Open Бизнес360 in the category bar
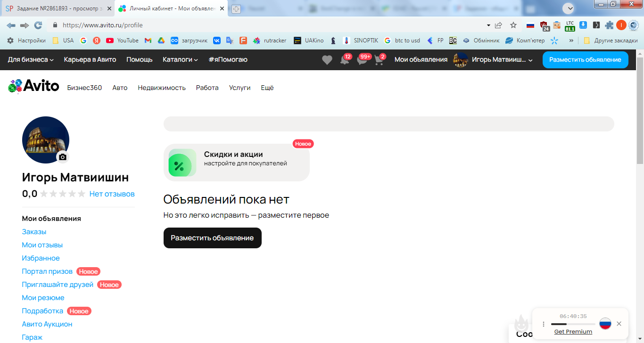Image resolution: width=644 pixels, height=343 pixels. pyautogui.click(x=84, y=88)
